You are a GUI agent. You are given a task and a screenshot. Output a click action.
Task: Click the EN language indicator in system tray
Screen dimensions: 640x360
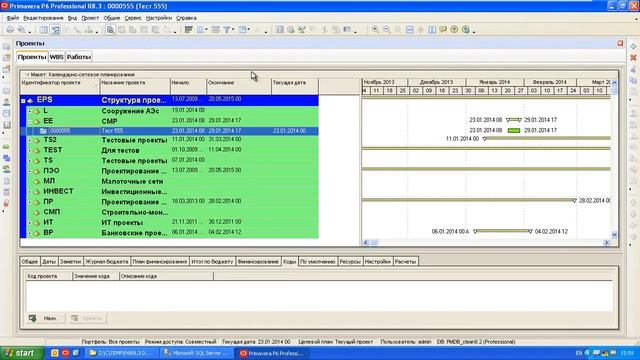tap(579, 353)
